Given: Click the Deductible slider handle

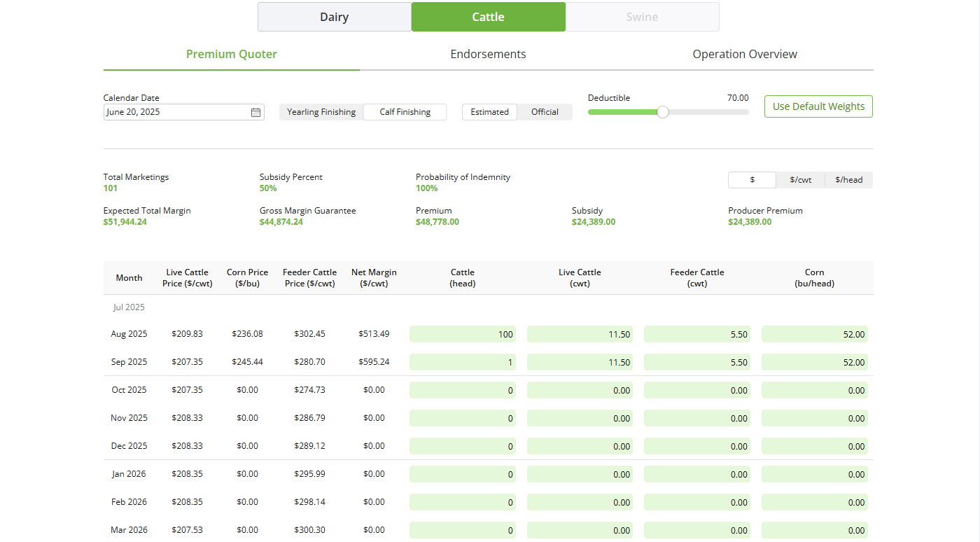Looking at the screenshot, I should coord(663,112).
